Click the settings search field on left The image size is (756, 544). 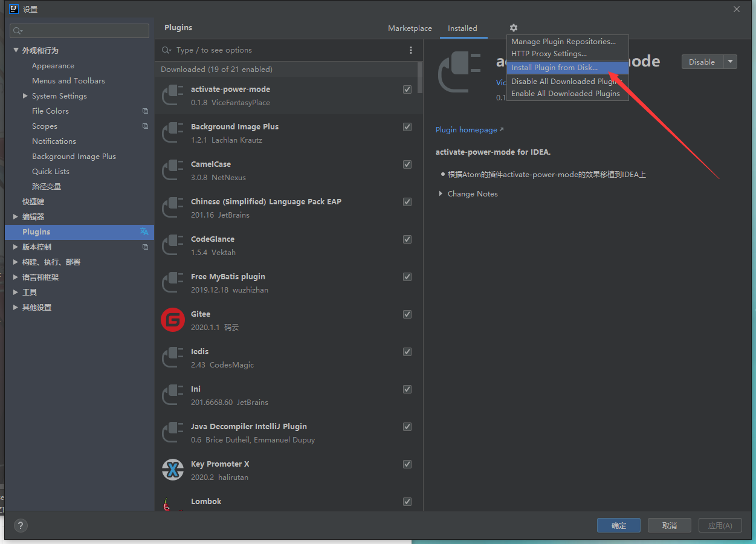[80, 31]
